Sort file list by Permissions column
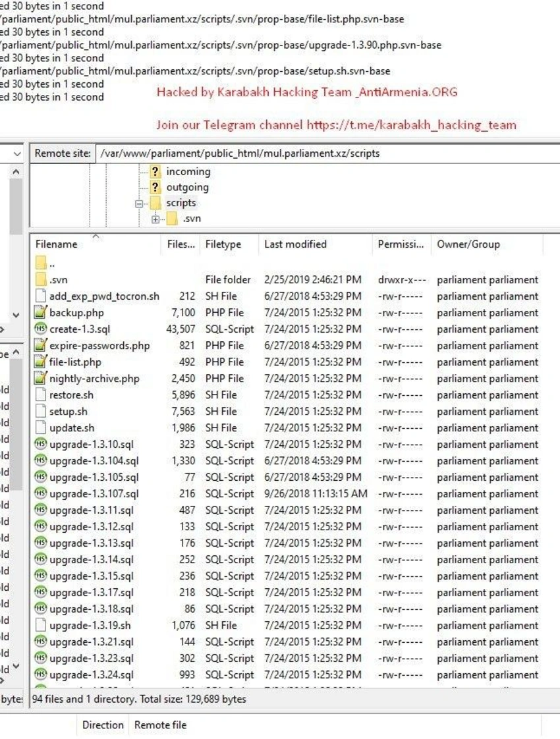This screenshot has height=739, width=560. 401,244
